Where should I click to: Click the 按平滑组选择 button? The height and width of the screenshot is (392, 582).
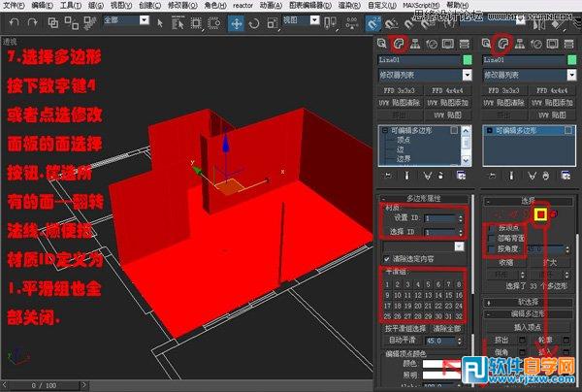[404, 329]
